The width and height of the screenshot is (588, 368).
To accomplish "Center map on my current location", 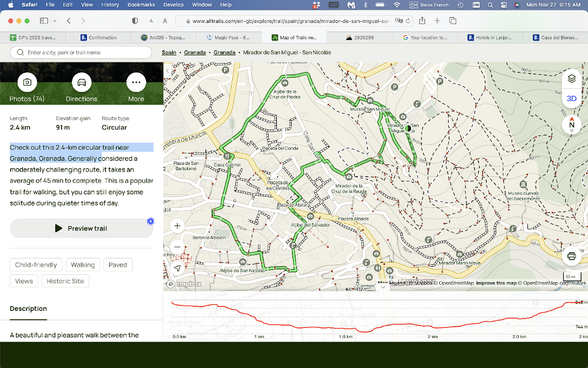I will point(178,268).
